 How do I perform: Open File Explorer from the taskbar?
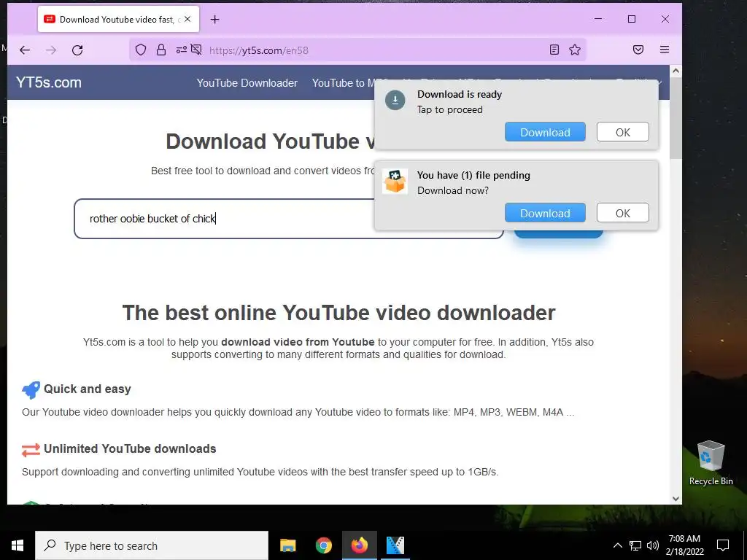click(x=287, y=545)
